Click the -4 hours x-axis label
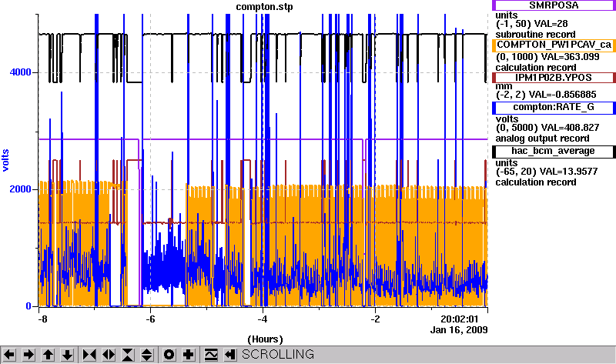616x364 pixels. tap(263, 319)
